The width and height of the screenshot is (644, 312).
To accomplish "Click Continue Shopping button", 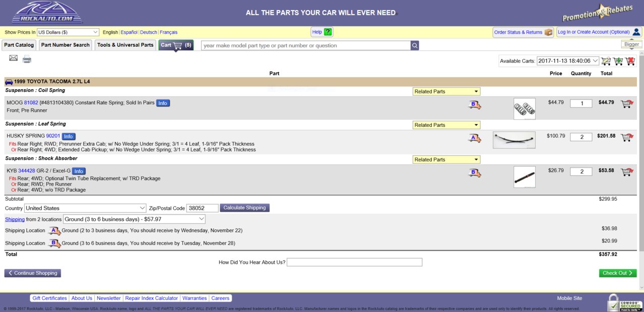I will (33, 273).
